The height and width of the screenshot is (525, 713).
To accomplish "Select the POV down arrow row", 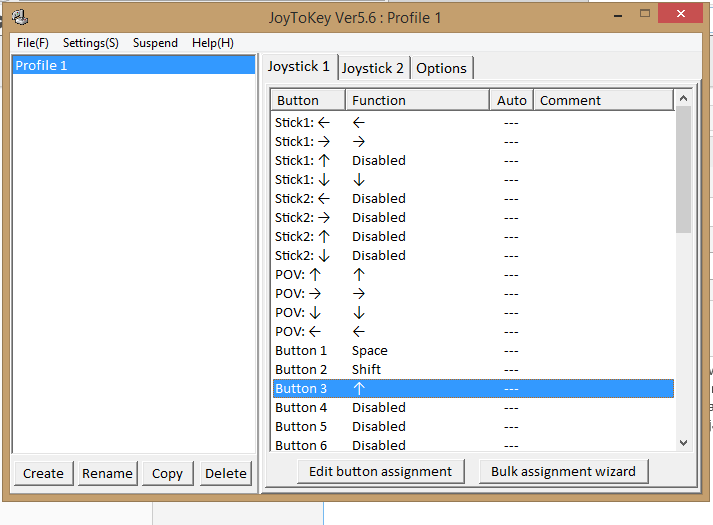I will [473, 313].
